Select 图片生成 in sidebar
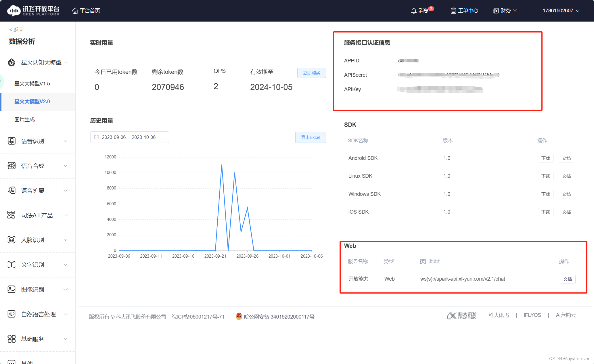594x364 pixels. [x=24, y=119]
